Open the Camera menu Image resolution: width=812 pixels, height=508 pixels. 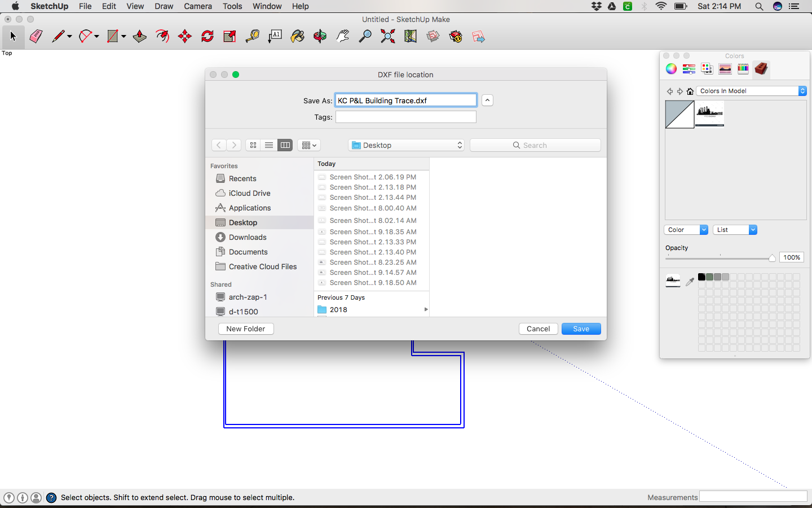click(198, 6)
